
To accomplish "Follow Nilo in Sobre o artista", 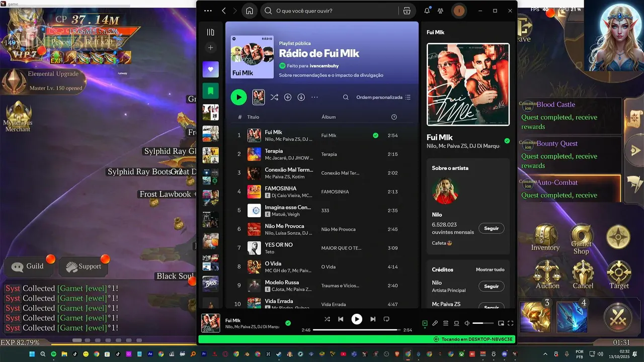I will (x=491, y=228).
